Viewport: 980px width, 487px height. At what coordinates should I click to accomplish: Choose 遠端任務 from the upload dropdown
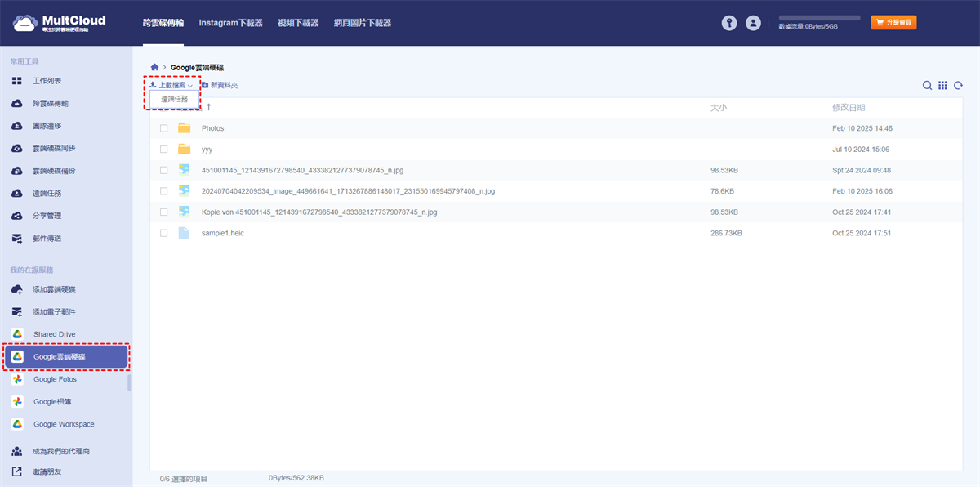pyautogui.click(x=174, y=99)
